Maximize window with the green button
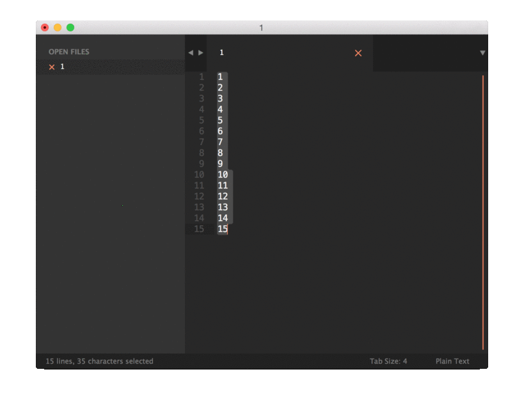The width and height of the screenshot is (524, 420). point(70,27)
